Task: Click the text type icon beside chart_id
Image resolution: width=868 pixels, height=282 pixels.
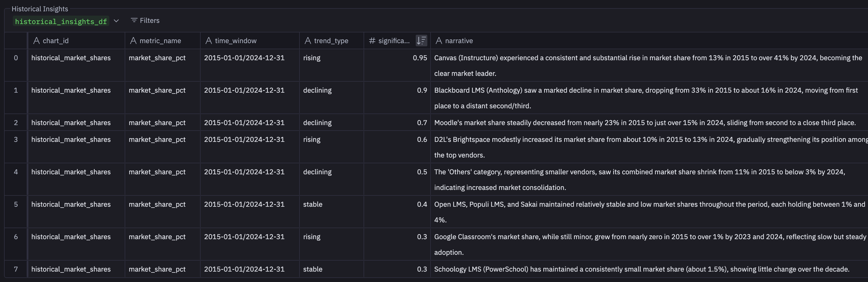Action: tap(37, 41)
